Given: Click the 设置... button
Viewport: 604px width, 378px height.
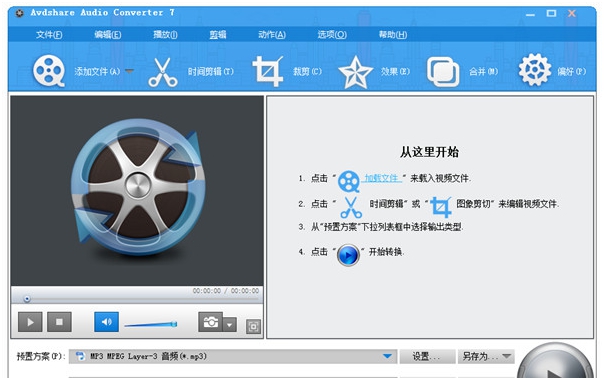Looking at the screenshot, I should pos(427,356).
